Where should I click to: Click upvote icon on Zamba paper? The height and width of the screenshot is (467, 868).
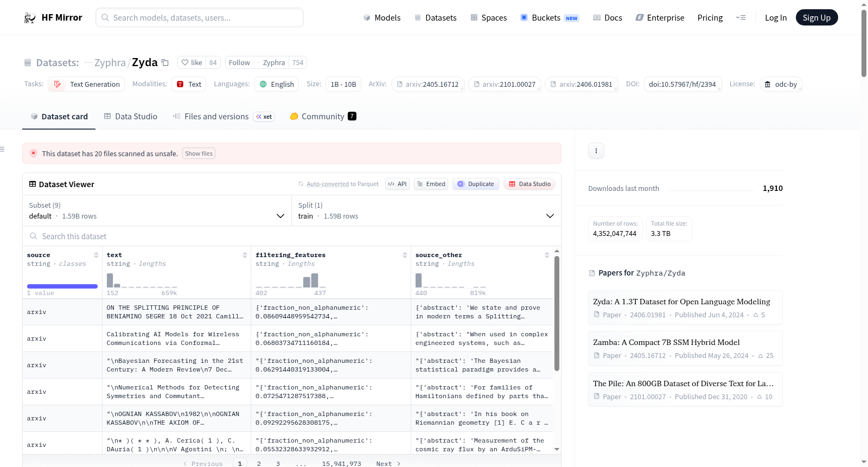761,356
